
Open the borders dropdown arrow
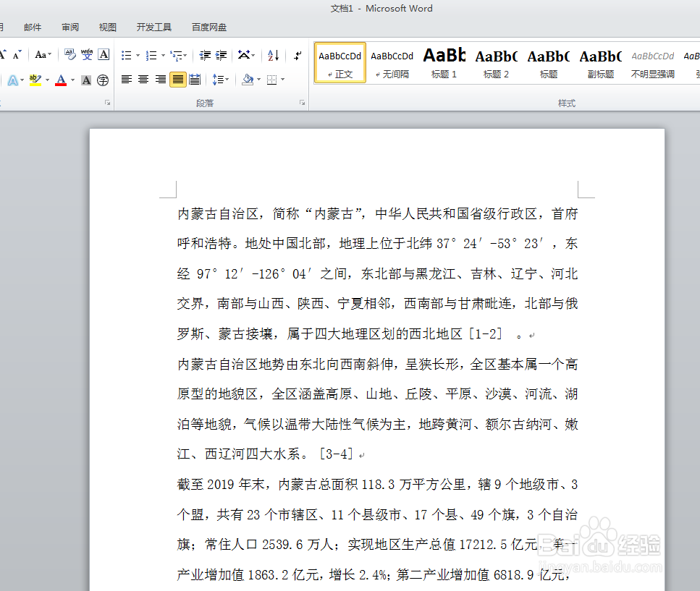click(x=282, y=80)
